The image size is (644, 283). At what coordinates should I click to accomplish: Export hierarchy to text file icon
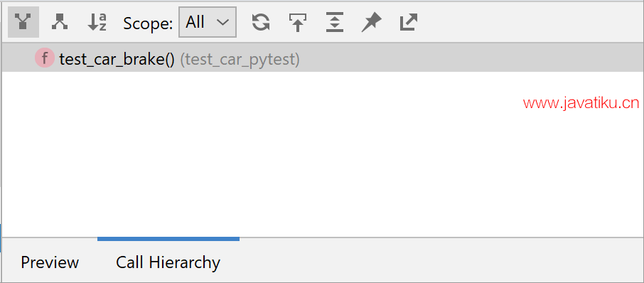click(409, 22)
